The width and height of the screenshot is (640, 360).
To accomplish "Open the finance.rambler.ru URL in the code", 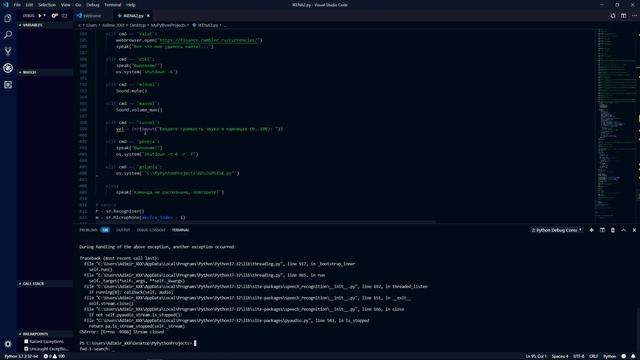I will click(x=208, y=40).
